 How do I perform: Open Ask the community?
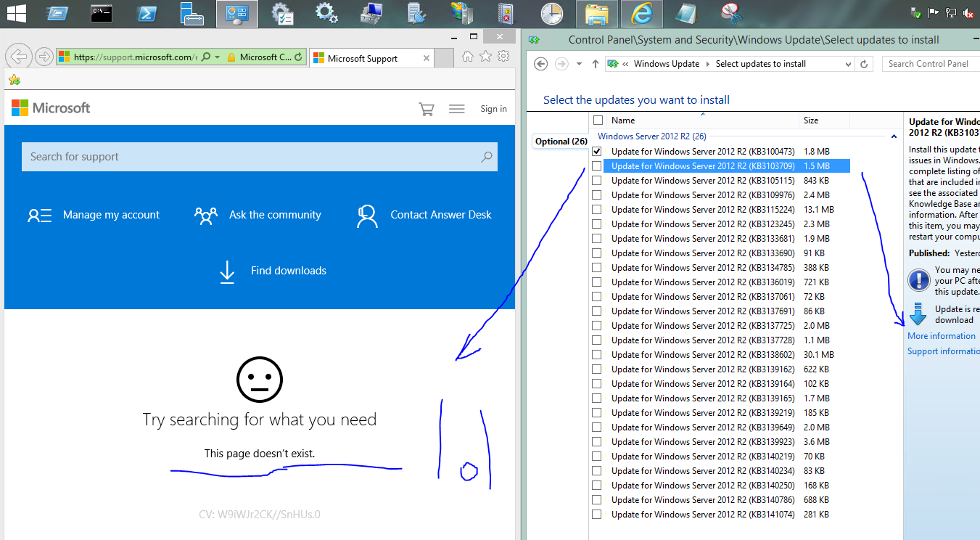pyautogui.click(x=258, y=215)
